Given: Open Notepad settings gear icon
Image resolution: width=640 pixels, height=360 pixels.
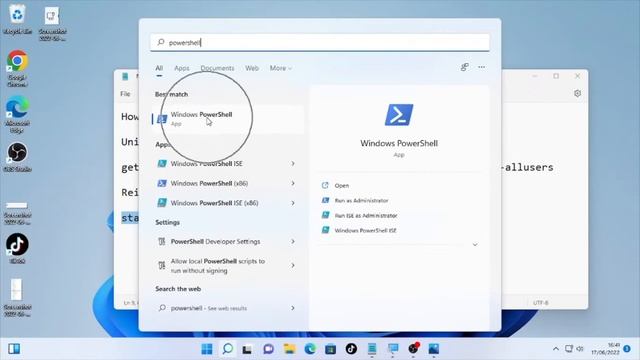Looking at the screenshot, I should click(577, 93).
